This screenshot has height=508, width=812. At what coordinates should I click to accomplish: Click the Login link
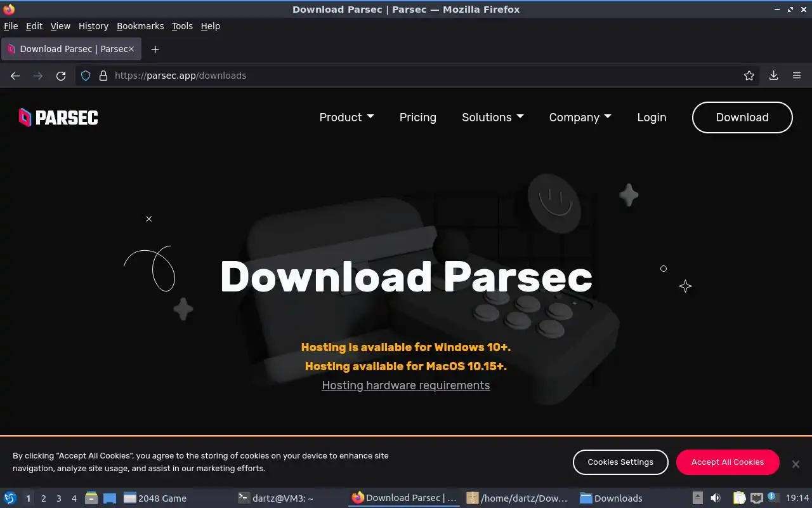pos(652,117)
